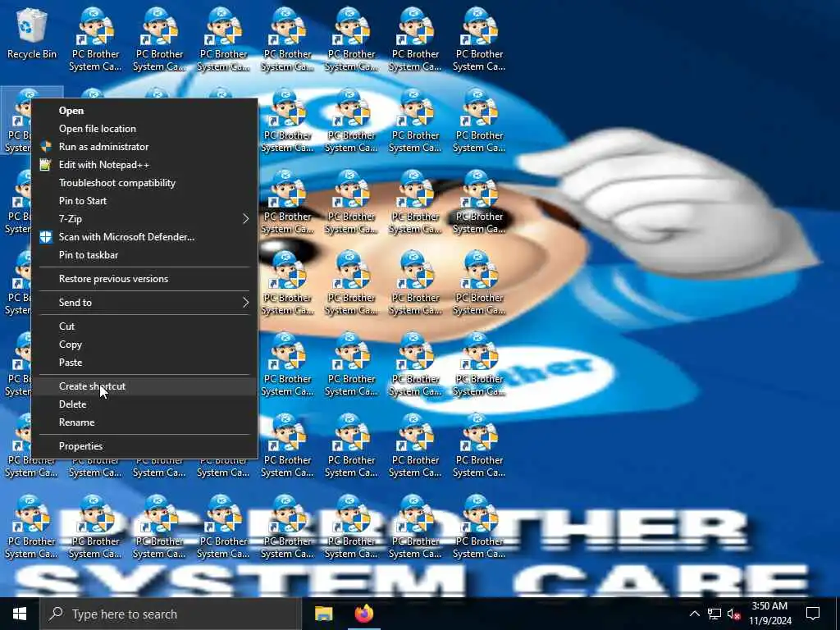Choose Pin to taskbar
Image resolution: width=840 pixels, height=630 pixels.
click(x=144, y=255)
